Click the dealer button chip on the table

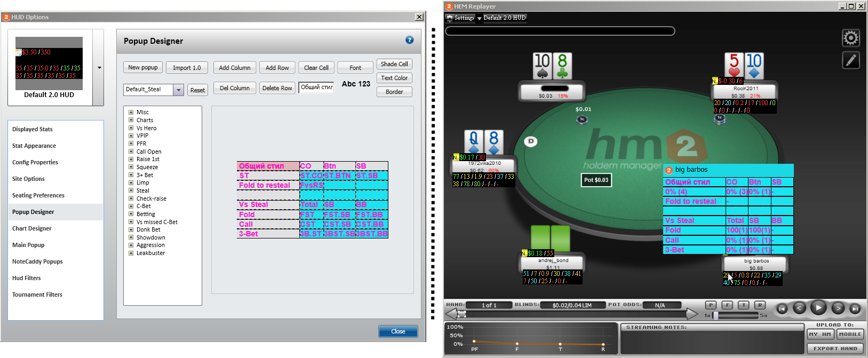(530, 141)
